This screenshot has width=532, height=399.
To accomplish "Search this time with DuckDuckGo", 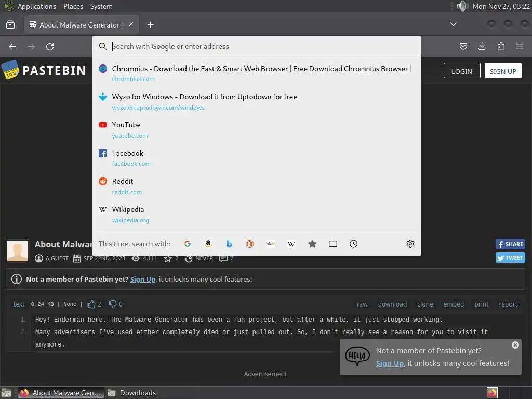I will (x=250, y=244).
